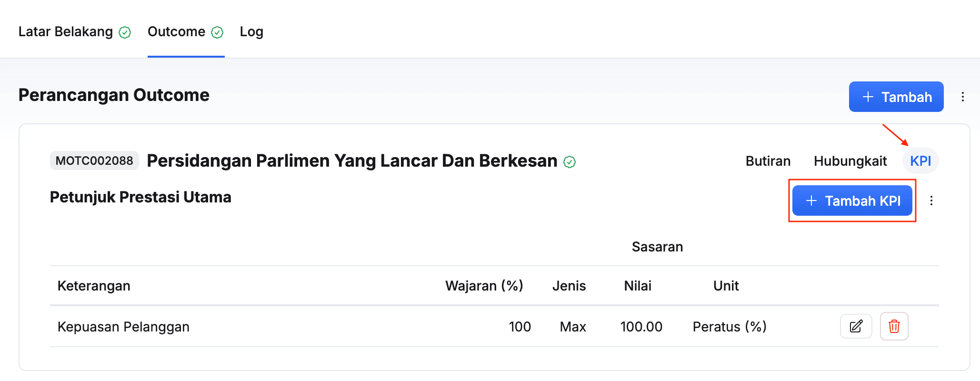980x381 pixels.
Task: Click the MOTC002088 code badge
Action: (x=94, y=160)
